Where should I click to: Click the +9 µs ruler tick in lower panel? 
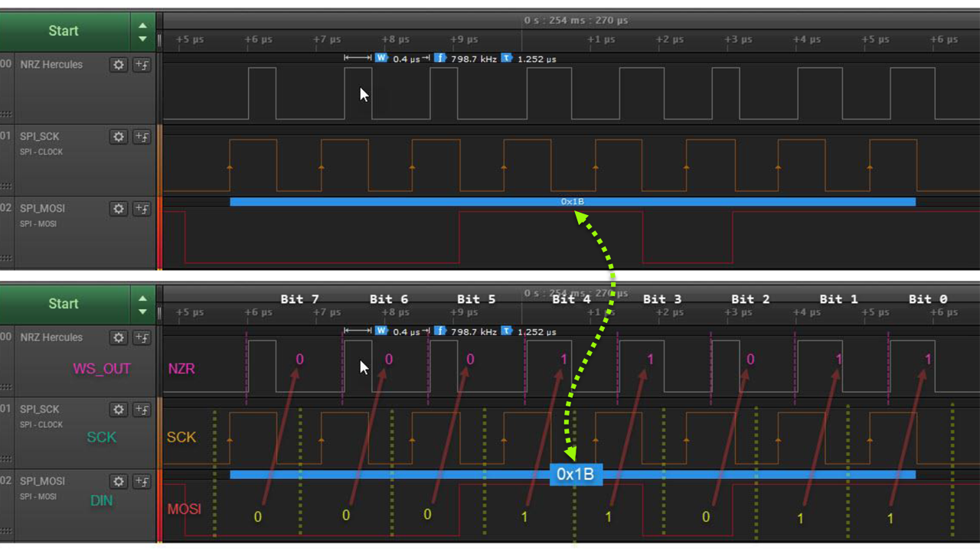pyautogui.click(x=464, y=313)
